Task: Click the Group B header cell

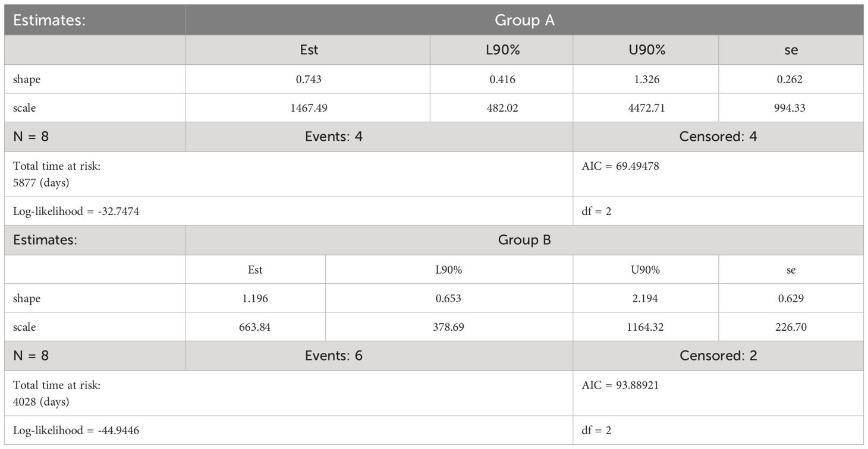Action: click(524, 241)
